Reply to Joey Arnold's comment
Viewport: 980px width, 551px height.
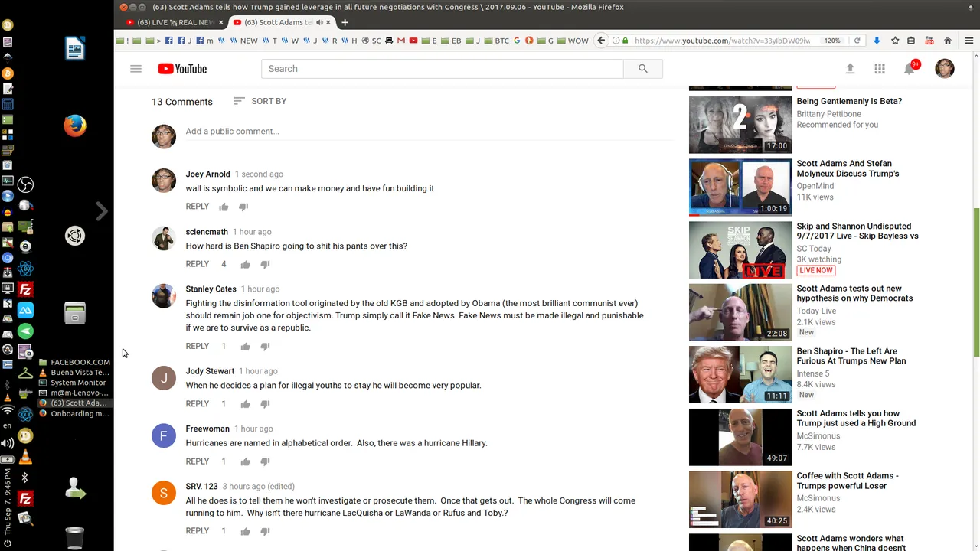click(197, 207)
